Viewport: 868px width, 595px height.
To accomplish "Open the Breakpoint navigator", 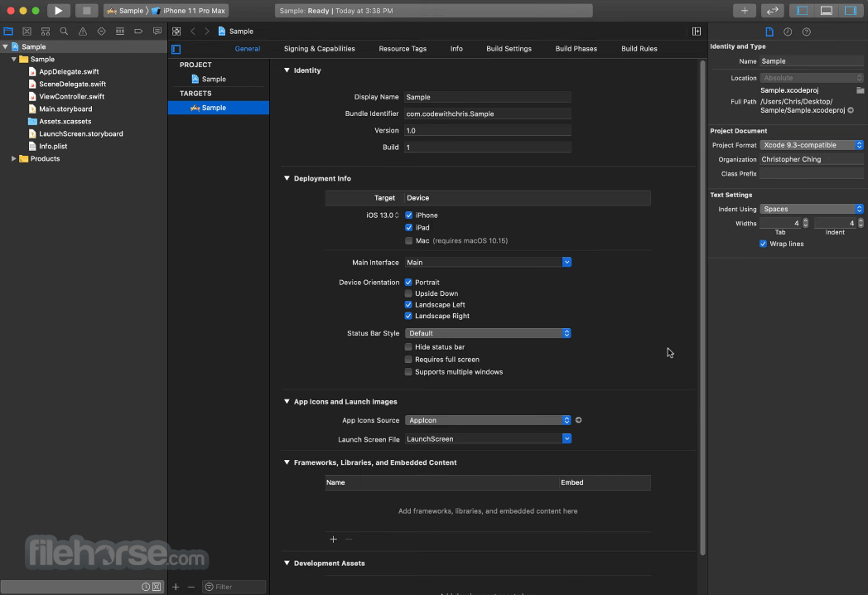I will point(138,31).
